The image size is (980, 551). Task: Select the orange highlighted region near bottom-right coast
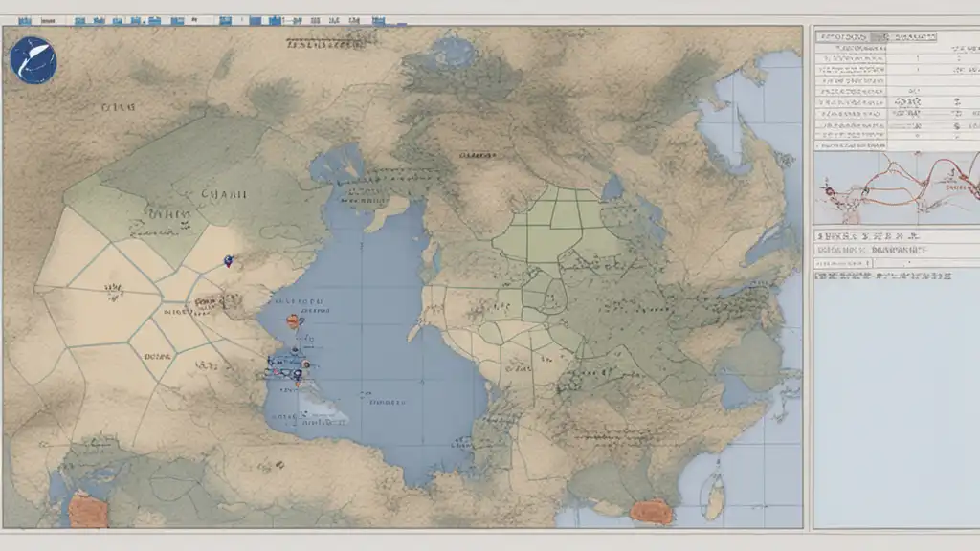point(651,512)
